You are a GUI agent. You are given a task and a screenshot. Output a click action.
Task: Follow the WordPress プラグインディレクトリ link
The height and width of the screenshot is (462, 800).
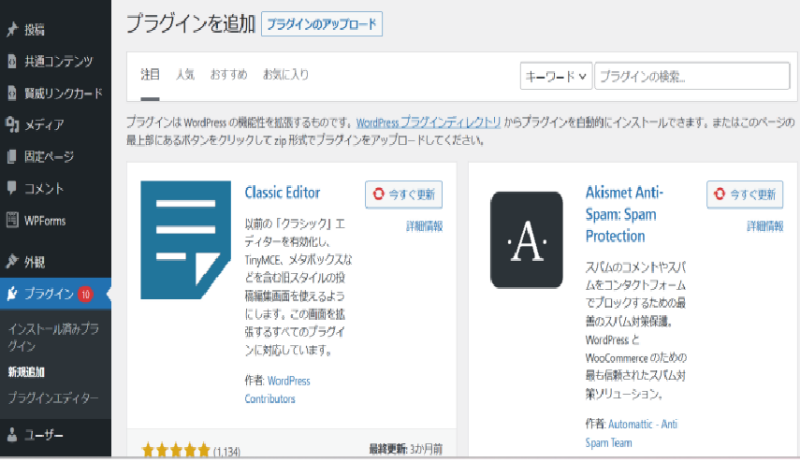429,122
